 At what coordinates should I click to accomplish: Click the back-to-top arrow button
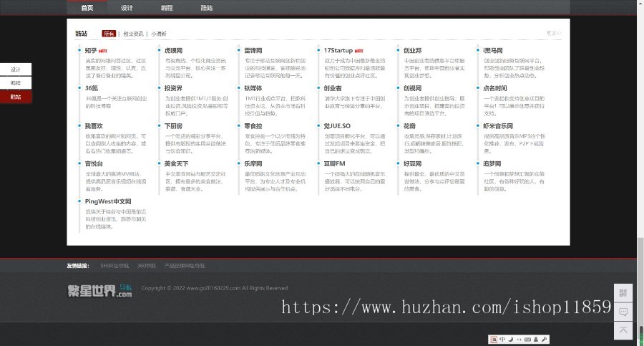point(623,331)
